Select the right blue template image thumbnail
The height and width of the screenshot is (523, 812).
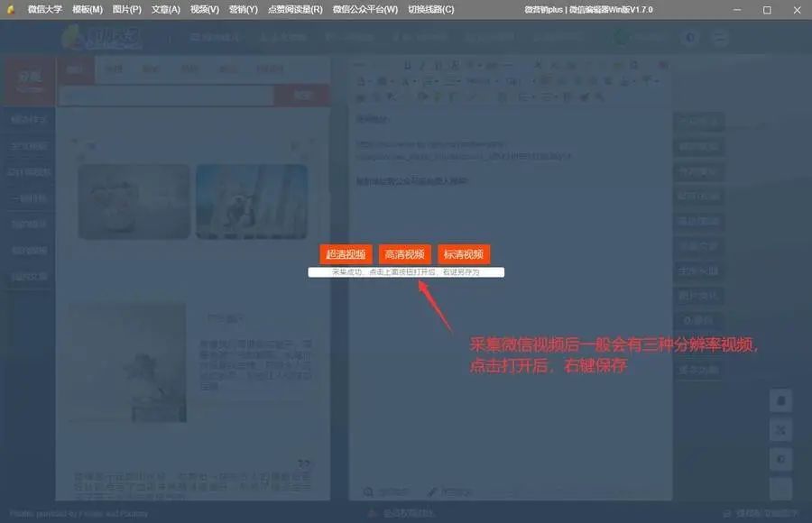(252, 201)
